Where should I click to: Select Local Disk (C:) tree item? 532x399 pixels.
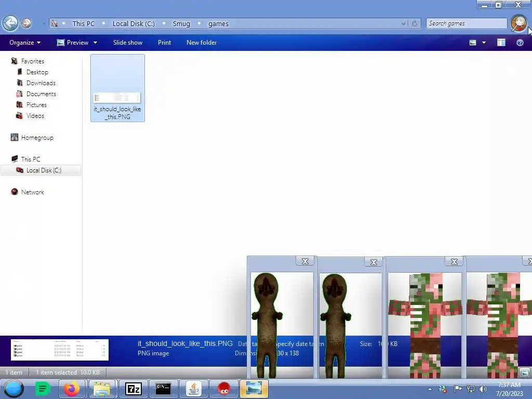point(41,170)
